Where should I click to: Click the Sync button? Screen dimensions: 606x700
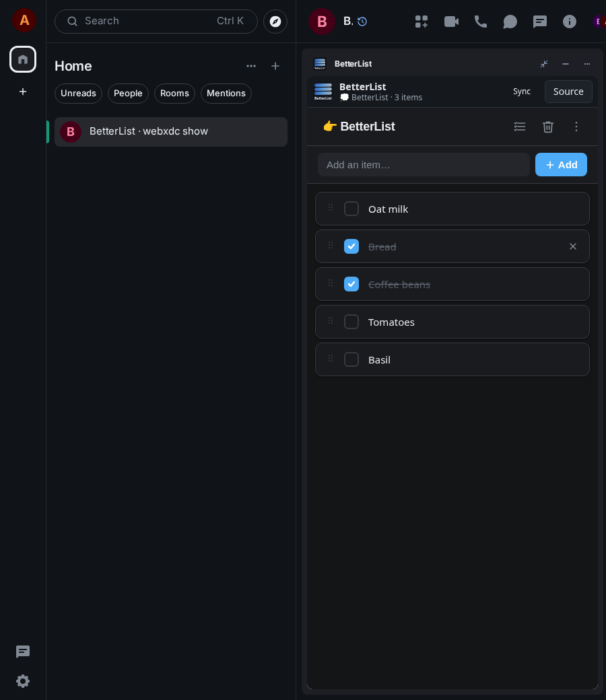(x=522, y=92)
